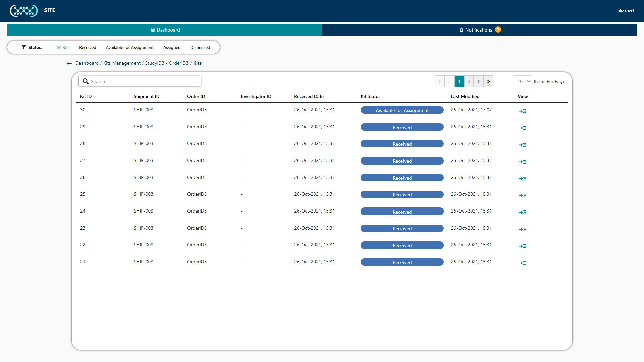
Task: Click the SITE logo in the header
Action: [x=24, y=10]
